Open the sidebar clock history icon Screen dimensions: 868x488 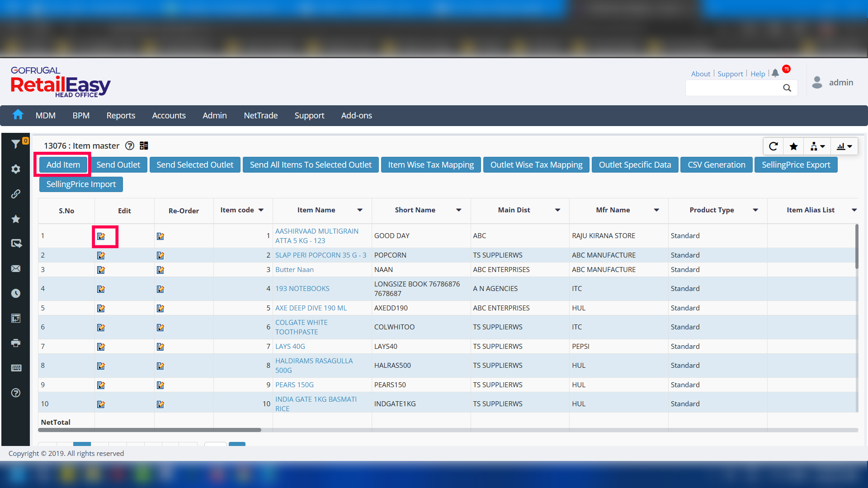(x=16, y=293)
